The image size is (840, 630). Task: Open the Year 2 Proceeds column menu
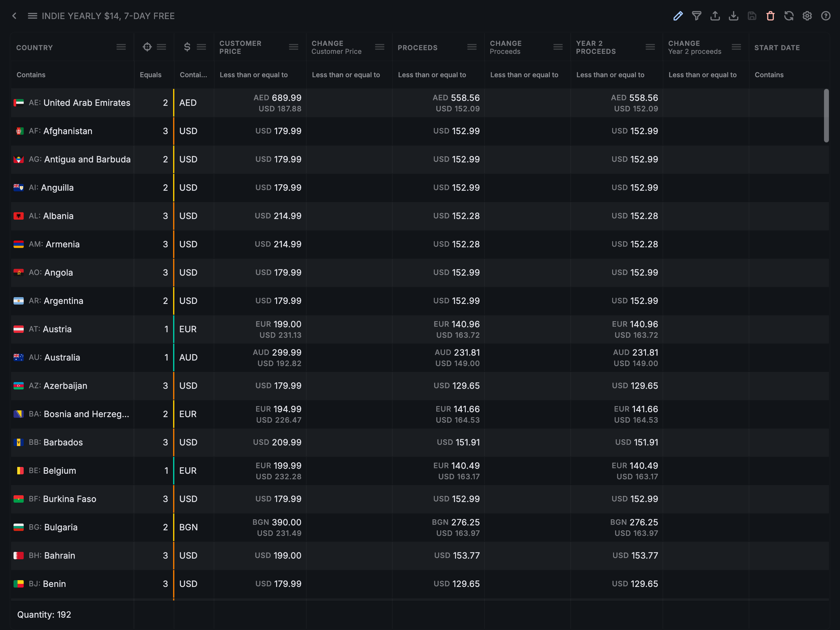tap(650, 47)
